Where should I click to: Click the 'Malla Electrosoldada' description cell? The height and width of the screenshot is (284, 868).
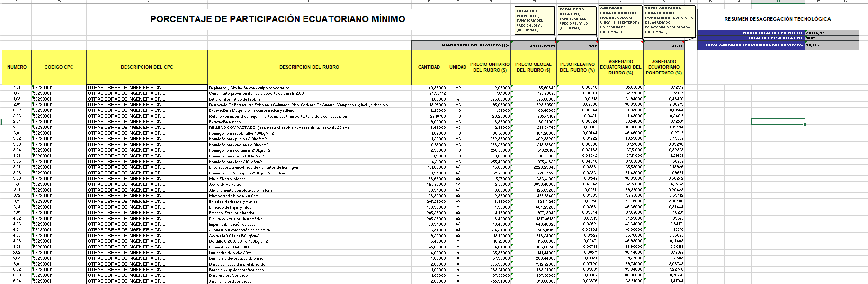(x=309, y=179)
